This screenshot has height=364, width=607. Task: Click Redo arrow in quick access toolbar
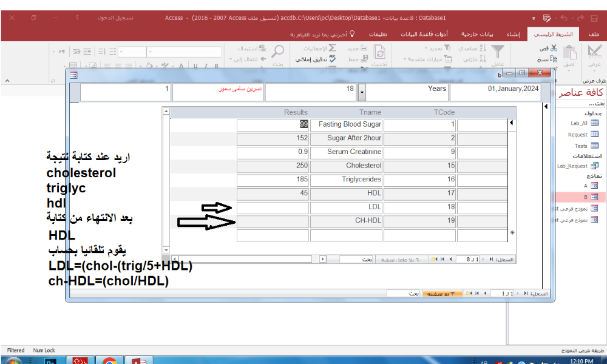580,18
